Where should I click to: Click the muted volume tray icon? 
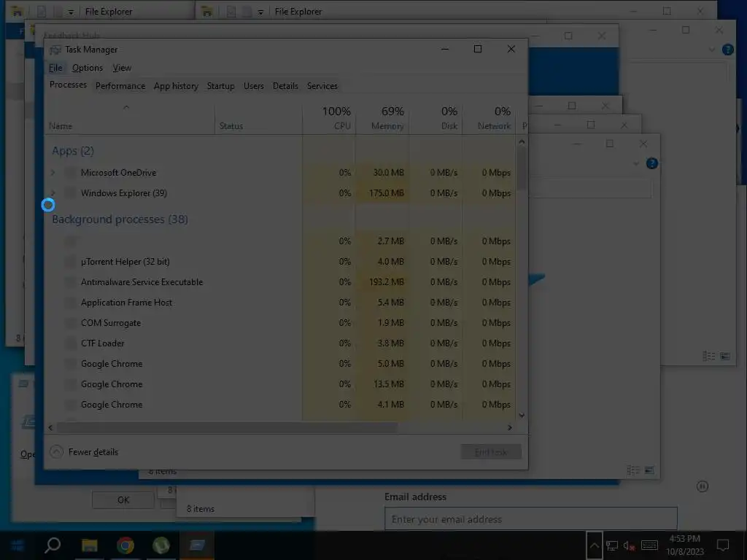pos(629,545)
